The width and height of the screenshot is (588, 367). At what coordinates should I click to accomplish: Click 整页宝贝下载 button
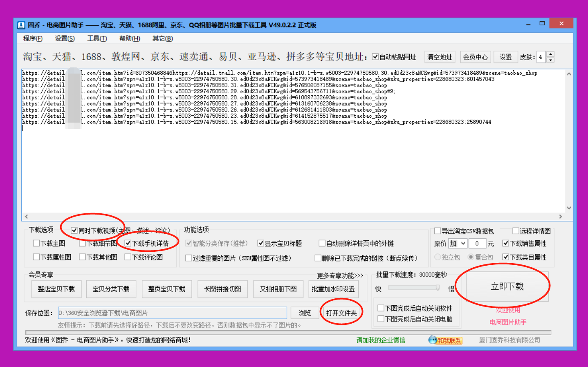[x=167, y=289]
